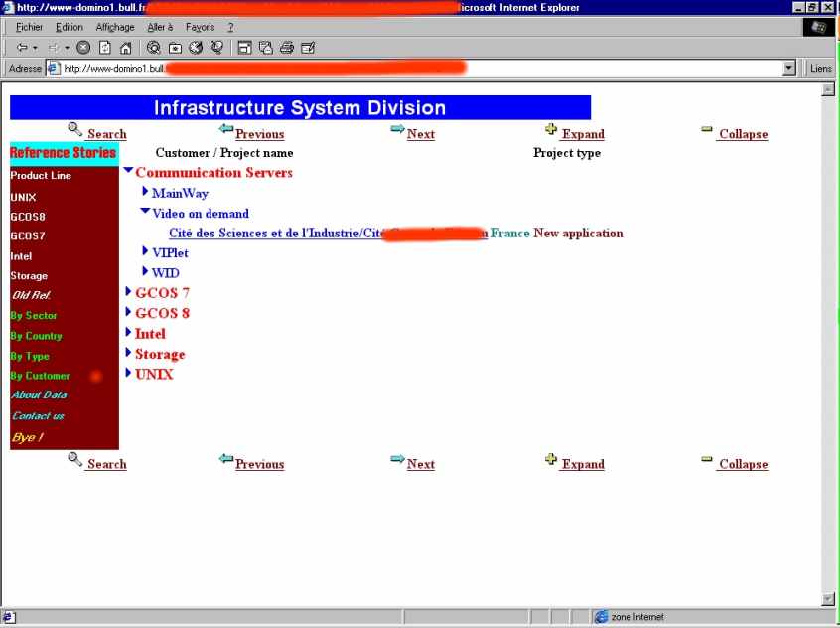Screen dimensions: 840x628
Task: Expand the Intel category triangle
Action: coord(128,332)
